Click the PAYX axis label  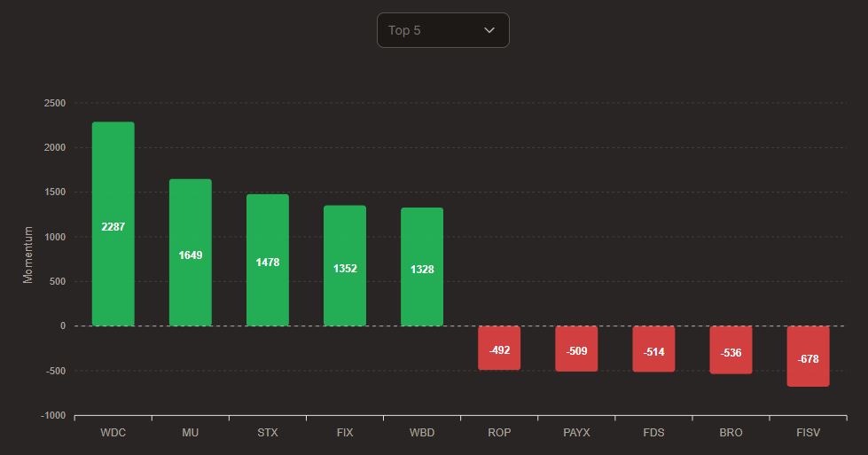click(576, 433)
